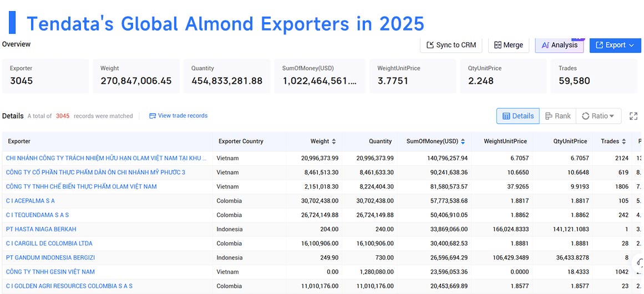Image resolution: width=644 pixels, height=294 pixels.
Task: Click Indonesia in PT GANDUM row
Action: point(230,257)
